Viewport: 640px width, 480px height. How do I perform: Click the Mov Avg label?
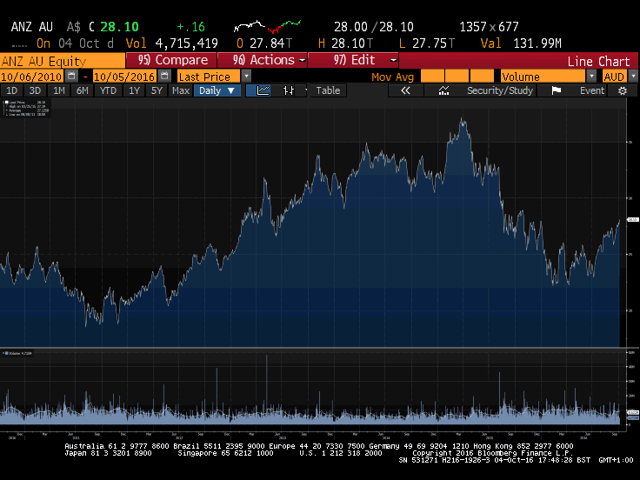[x=392, y=77]
